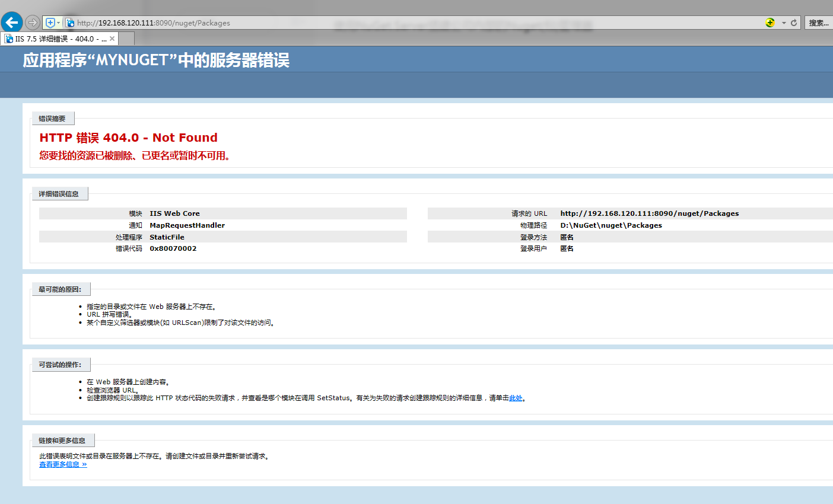Screen dimensions: 833x504
Task: Select the IIS 7.5 详细错误 tab
Action: [59, 39]
